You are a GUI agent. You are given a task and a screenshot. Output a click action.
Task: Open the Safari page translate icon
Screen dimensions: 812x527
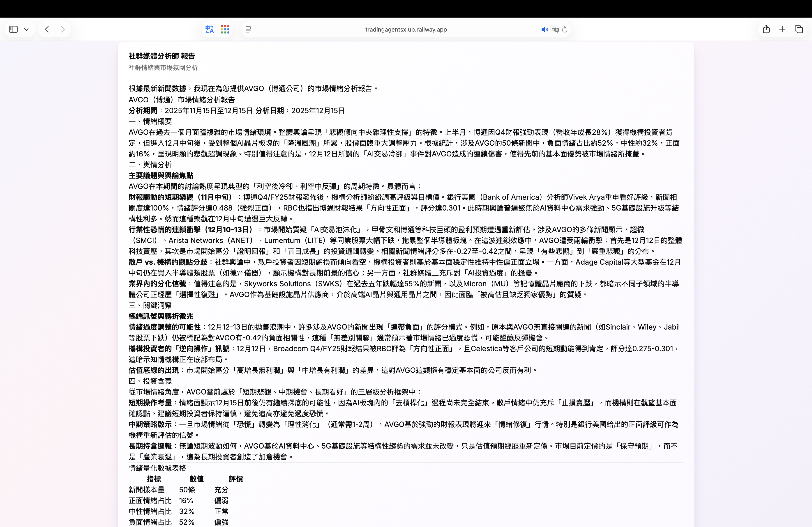coord(555,30)
